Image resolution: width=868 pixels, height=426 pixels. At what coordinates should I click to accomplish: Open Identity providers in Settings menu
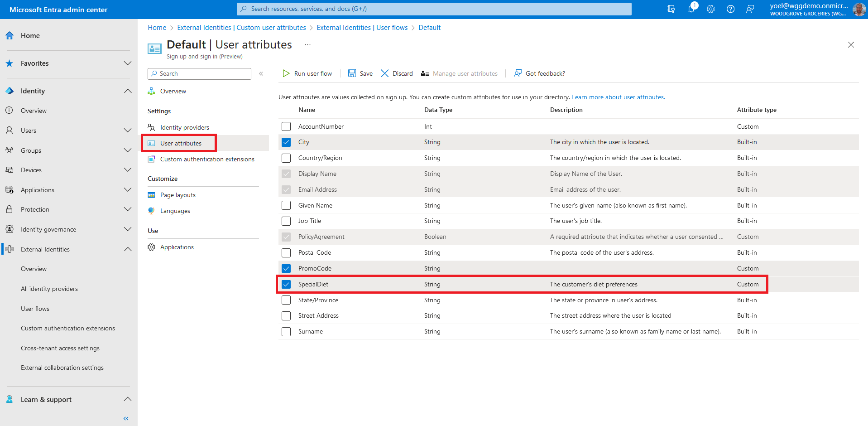[184, 127]
